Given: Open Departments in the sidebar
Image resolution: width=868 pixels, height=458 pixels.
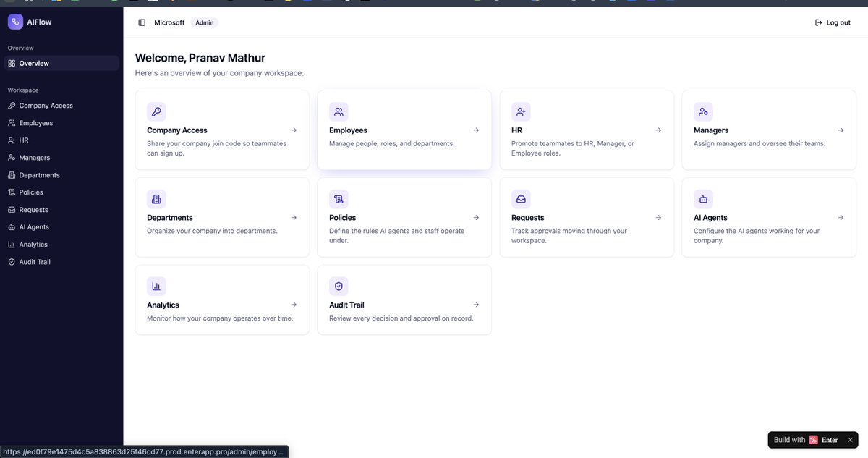Looking at the screenshot, I should click(61, 175).
